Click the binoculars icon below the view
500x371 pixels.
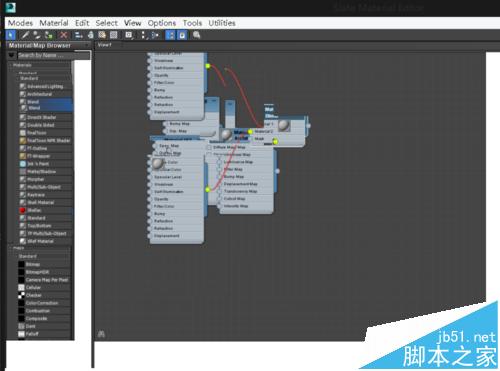coord(101,334)
